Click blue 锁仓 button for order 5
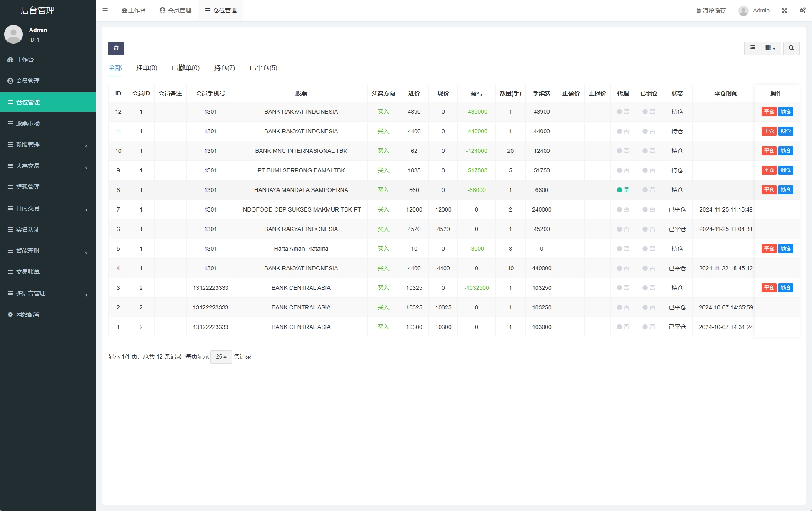Viewport: 812px width, 511px height. point(785,249)
